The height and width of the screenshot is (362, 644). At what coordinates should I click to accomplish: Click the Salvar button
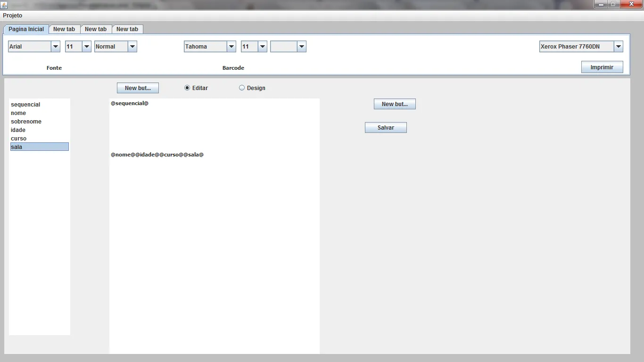[x=386, y=128]
